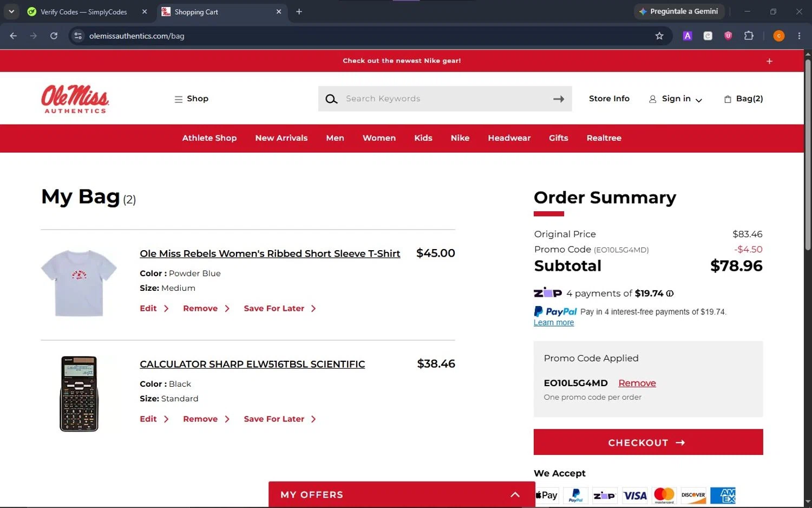The image size is (812, 508).
Task: Open the browser extensions puzzle icon
Action: point(749,36)
